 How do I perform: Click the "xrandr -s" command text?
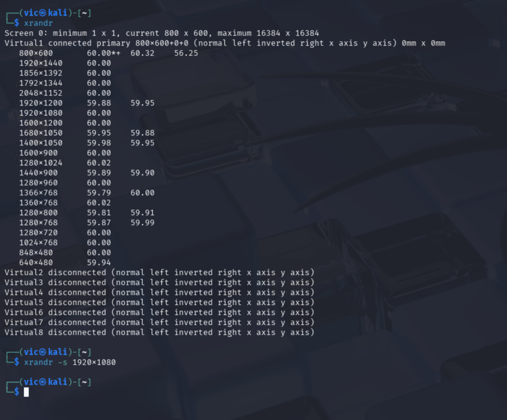[x=46, y=362]
